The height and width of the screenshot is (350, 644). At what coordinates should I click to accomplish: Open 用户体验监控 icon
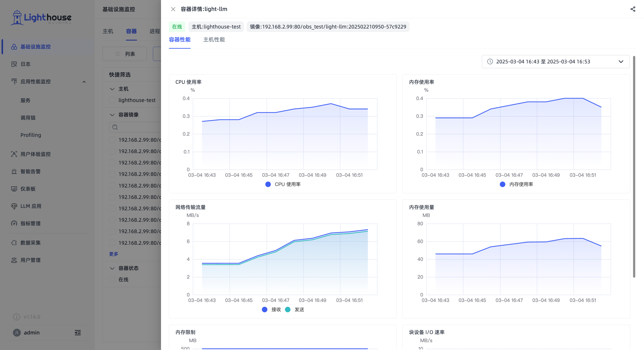click(x=14, y=154)
